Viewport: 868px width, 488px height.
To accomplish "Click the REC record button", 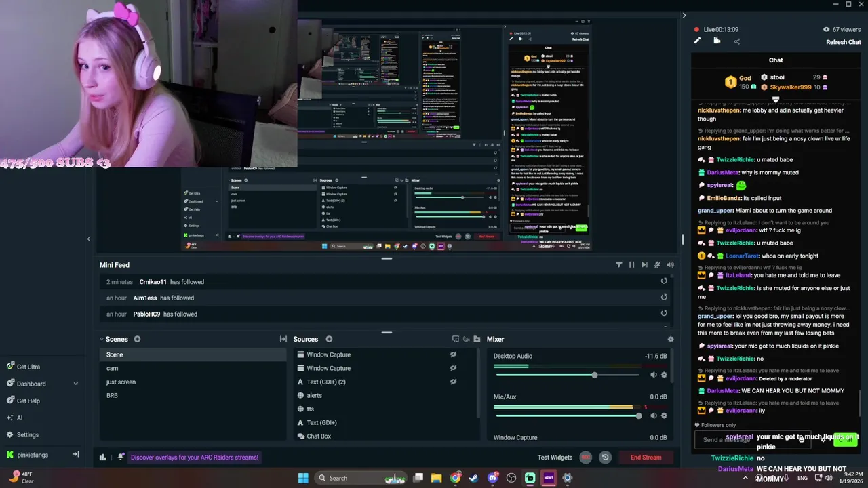I will click(586, 457).
